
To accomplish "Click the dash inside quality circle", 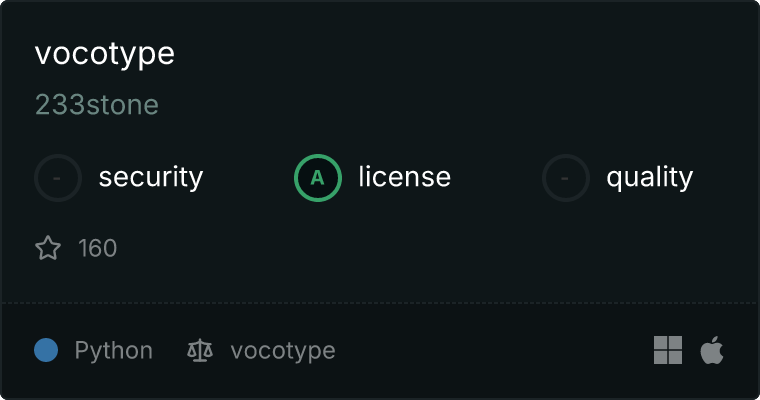I will coord(565,178).
